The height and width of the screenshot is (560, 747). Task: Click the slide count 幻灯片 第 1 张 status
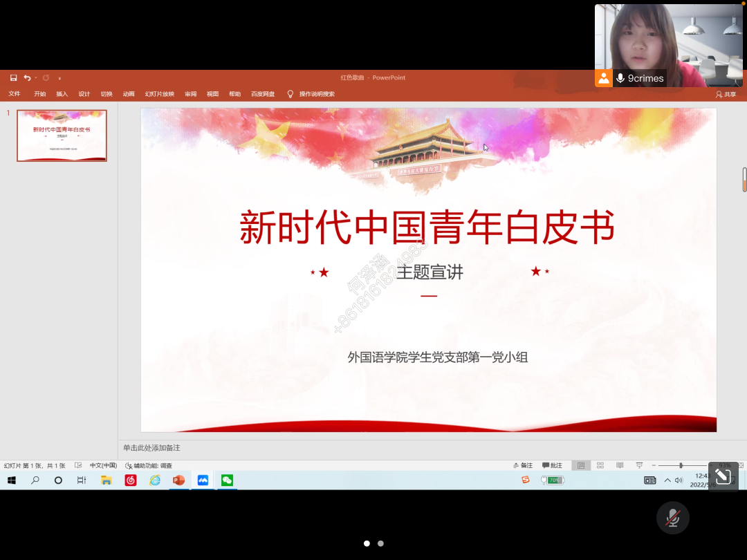35,465
